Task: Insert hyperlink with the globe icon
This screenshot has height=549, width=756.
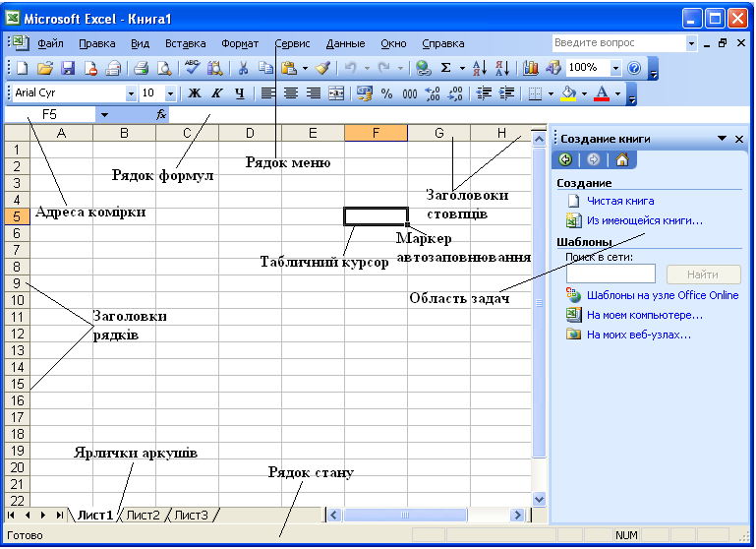Action: coord(424,68)
